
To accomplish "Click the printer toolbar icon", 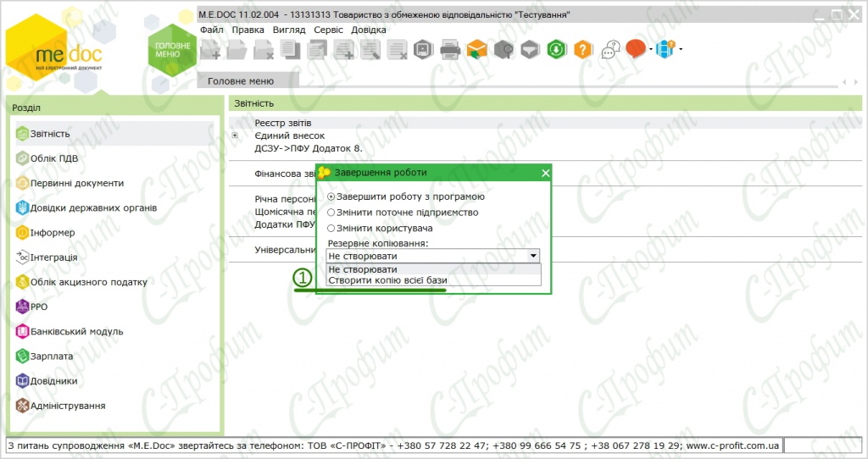I will 450,50.
